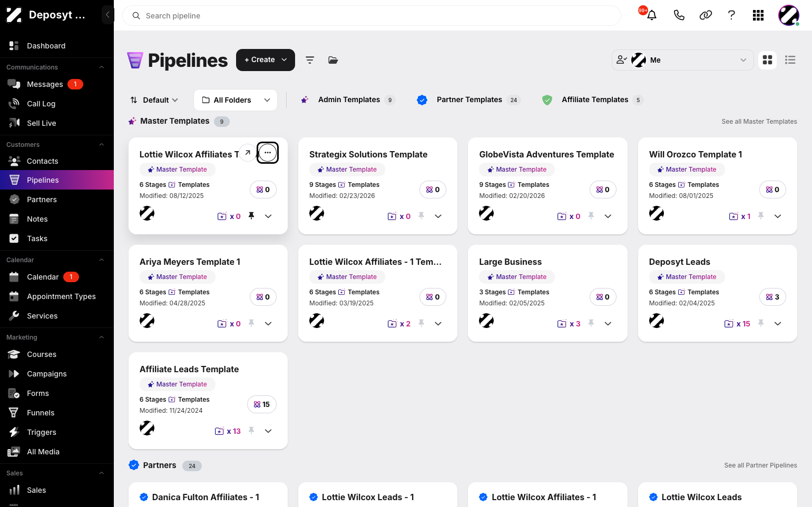Pin the Strategix Solutions Template card
Viewport: 812px width, 507px height.
click(421, 216)
